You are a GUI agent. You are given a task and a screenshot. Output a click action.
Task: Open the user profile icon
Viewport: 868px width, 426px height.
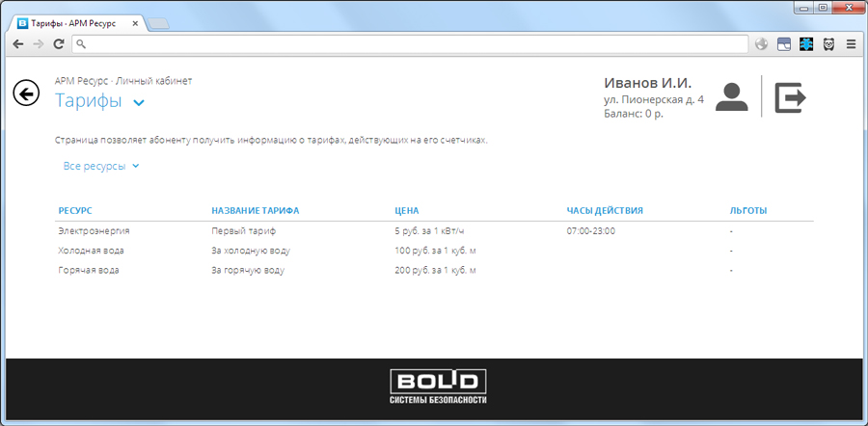click(x=733, y=98)
